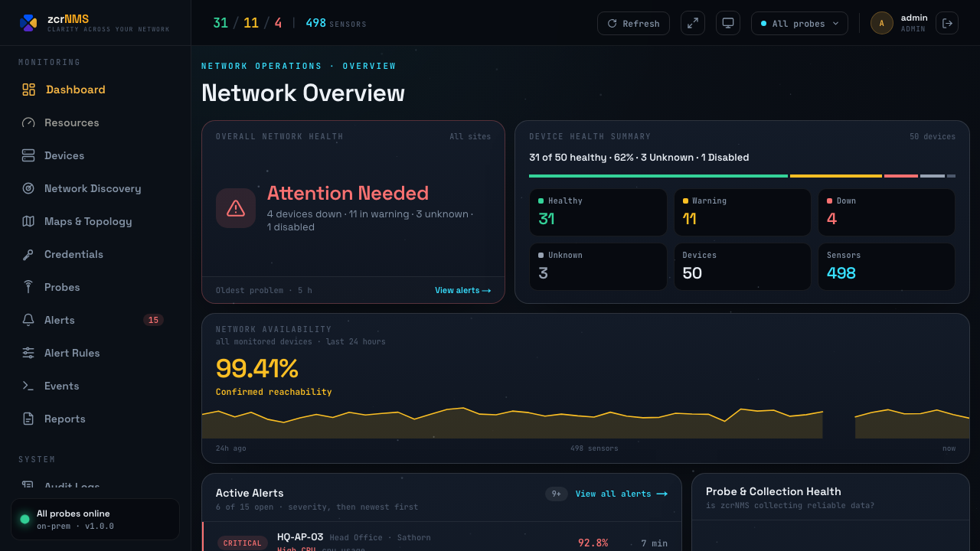Screen dimensions: 980x551
Task: Click the network availability chart
Action: (x=586, y=422)
